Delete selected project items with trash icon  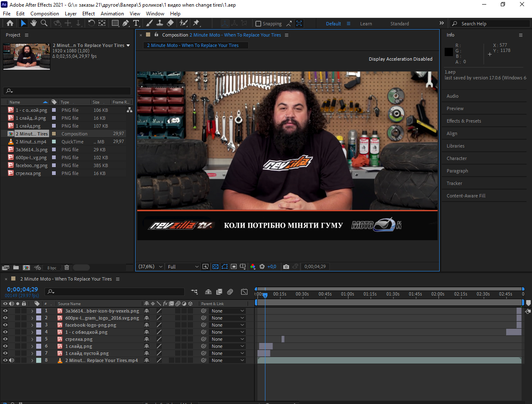tap(67, 268)
